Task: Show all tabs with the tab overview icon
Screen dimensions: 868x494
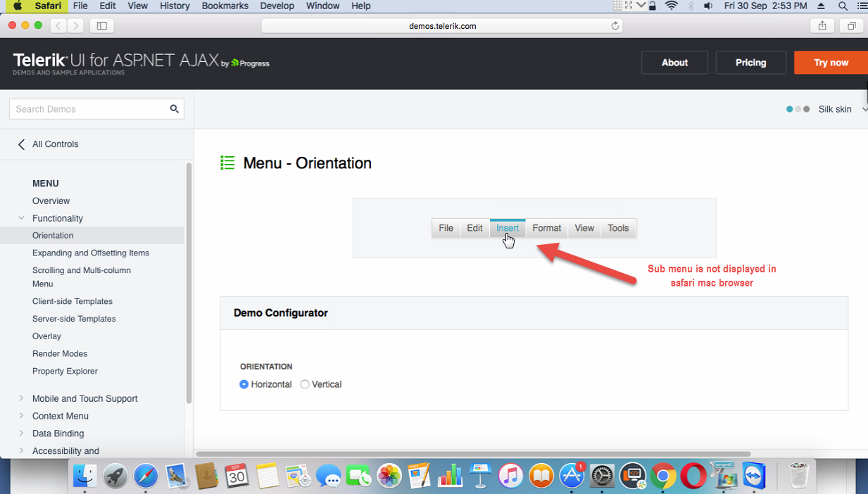Action: coord(852,25)
